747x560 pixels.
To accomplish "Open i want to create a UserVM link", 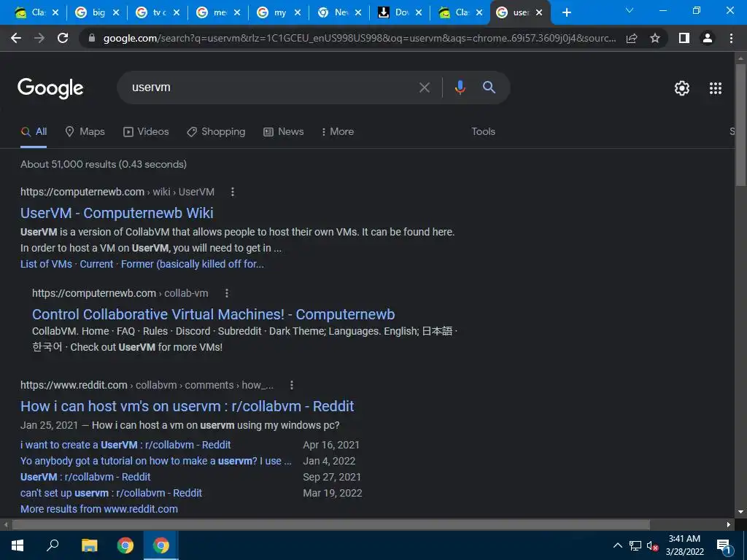I will click(x=125, y=446).
